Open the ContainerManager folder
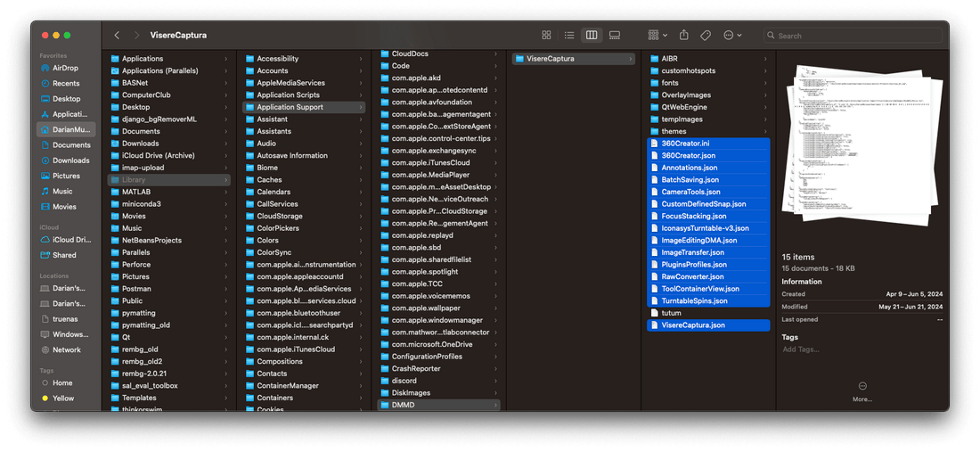Viewport: 980px width, 452px height. click(304, 386)
